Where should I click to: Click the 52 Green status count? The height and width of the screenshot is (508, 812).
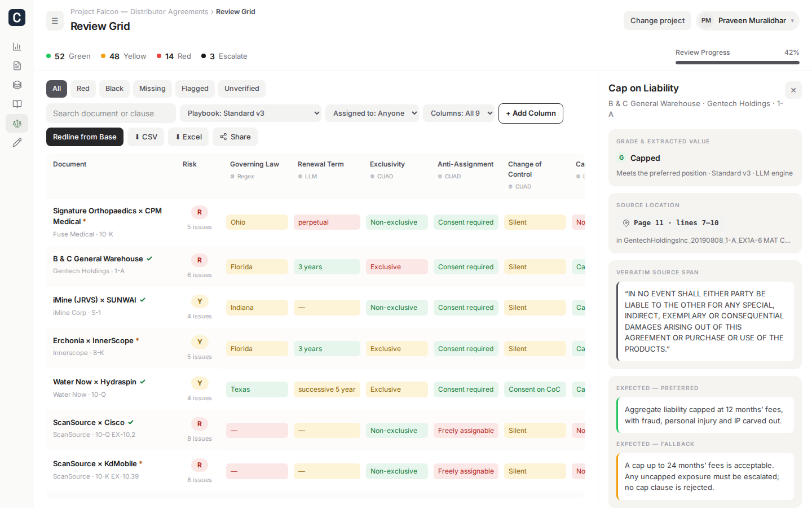68,56
